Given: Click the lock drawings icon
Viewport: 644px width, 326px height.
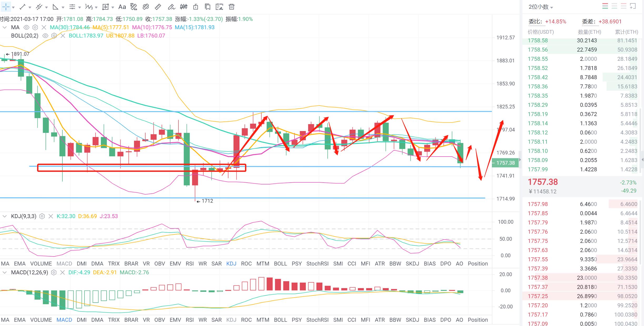Looking at the screenshot, I should (x=196, y=7).
